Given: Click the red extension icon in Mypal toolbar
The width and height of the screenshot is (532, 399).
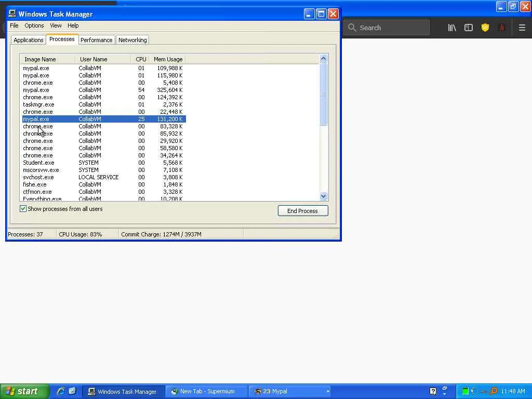Looking at the screenshot, I should point(502,28).
